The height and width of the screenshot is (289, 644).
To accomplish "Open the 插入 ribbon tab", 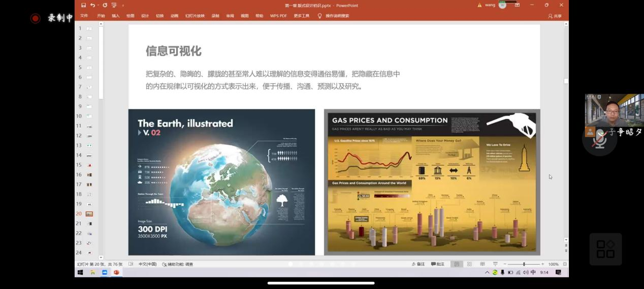I will click(116, 16).
